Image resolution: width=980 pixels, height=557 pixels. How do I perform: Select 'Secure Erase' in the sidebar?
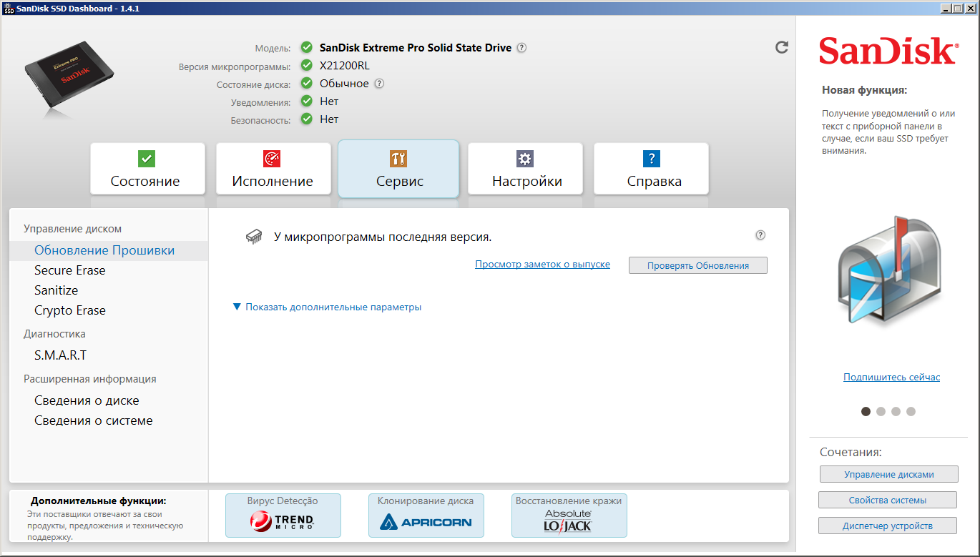pyautogui.click(x=70, y=270)
